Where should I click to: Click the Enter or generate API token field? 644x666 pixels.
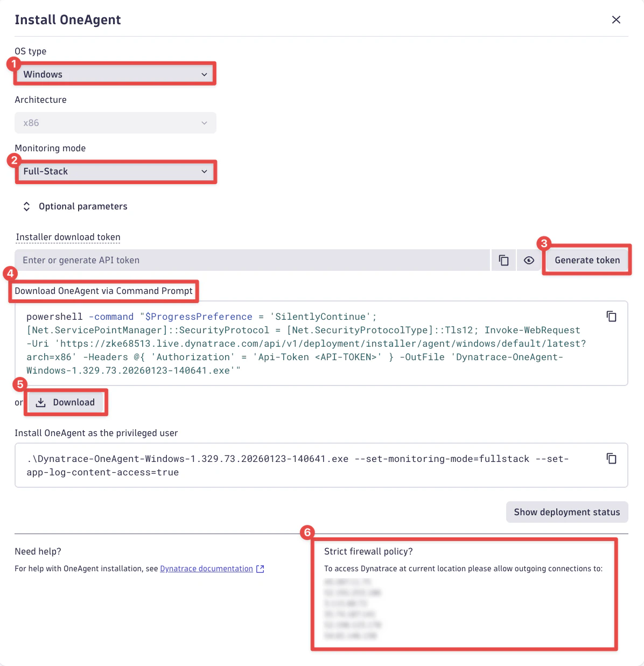[252, 260]
